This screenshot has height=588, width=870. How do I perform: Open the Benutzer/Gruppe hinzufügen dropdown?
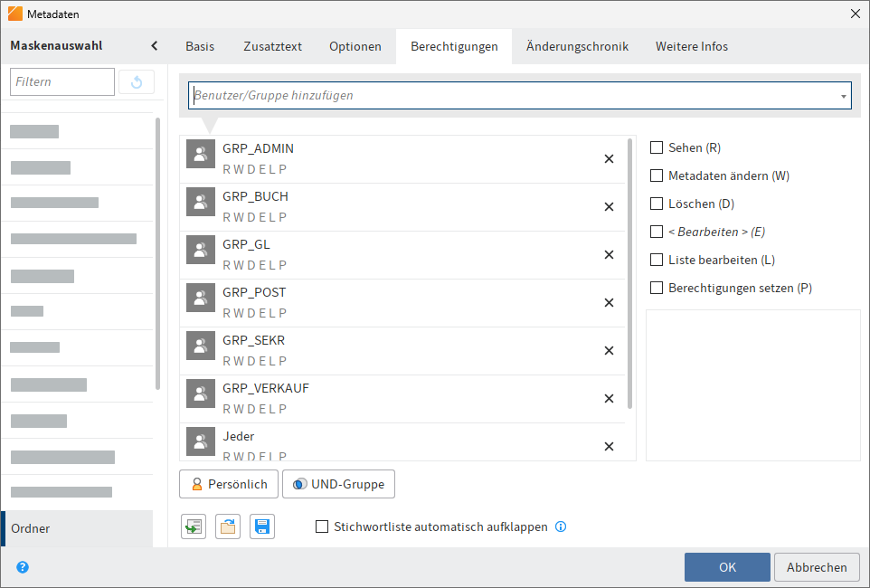tap(844, 95)
